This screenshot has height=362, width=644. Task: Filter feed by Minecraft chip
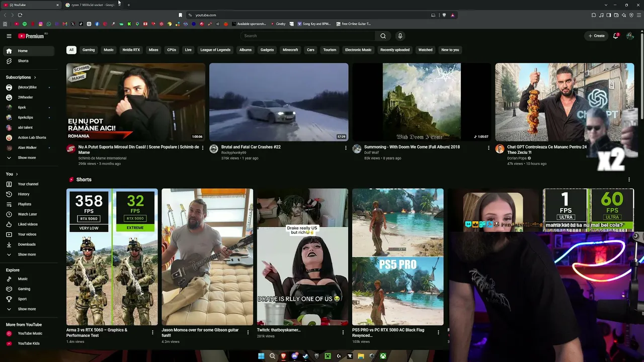tap(290, 50)
